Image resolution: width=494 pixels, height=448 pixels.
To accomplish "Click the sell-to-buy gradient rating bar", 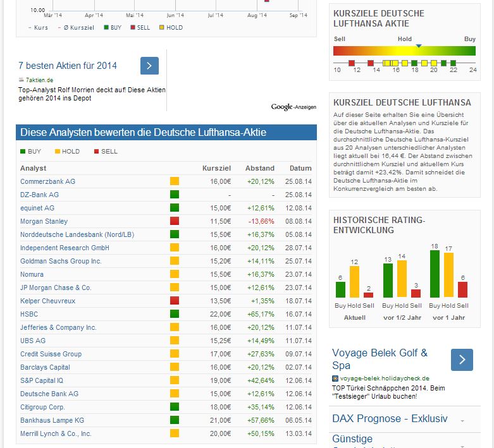I will [404, 51].
